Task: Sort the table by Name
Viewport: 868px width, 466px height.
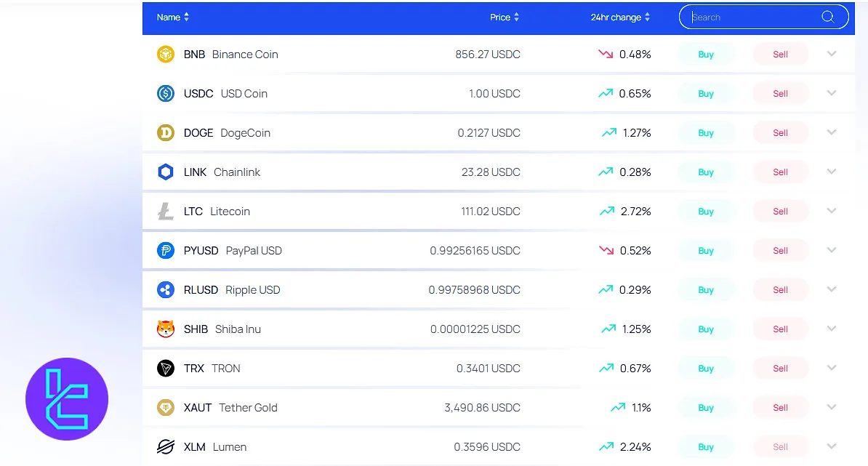Action: pyautogui.click(x=173, y=17)
